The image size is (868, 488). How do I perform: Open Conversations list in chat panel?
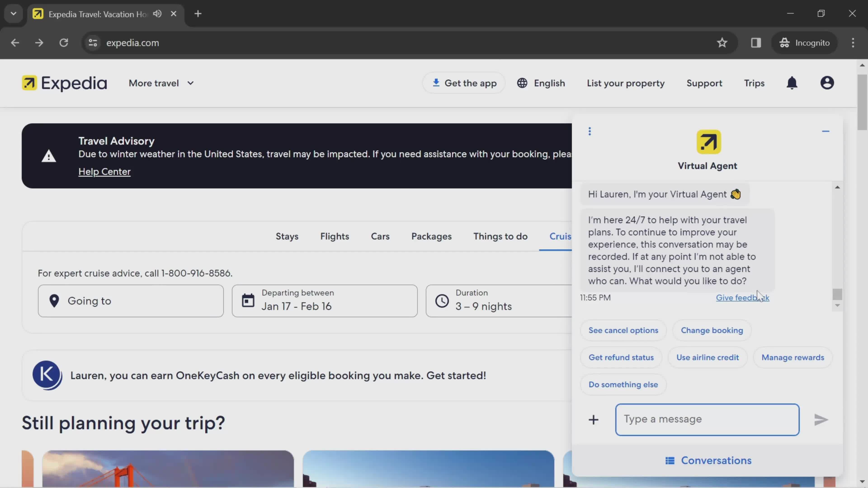point(708,460)
